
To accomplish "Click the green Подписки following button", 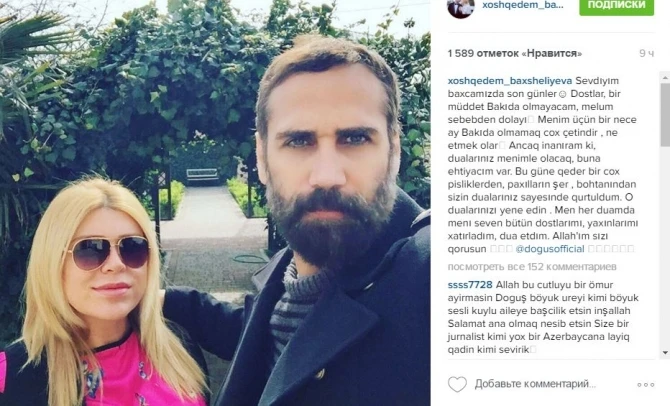I will click(617, 7).
